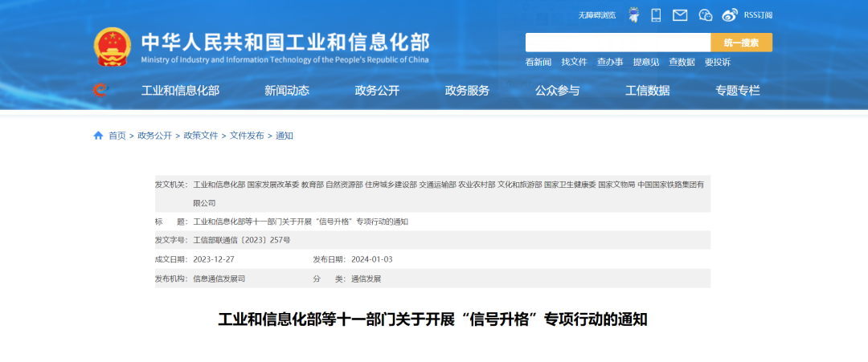Click the RSS订阅 link
Image resolution: width=868 pixels, height=362 pixels.
[756, 15]
